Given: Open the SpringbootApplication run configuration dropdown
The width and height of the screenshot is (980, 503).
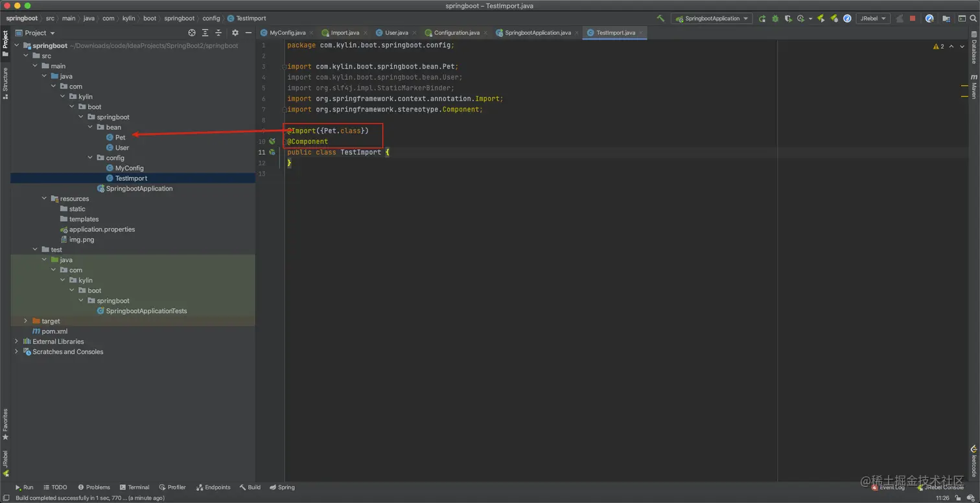Looking at the screenshot, I should (712, 18).
